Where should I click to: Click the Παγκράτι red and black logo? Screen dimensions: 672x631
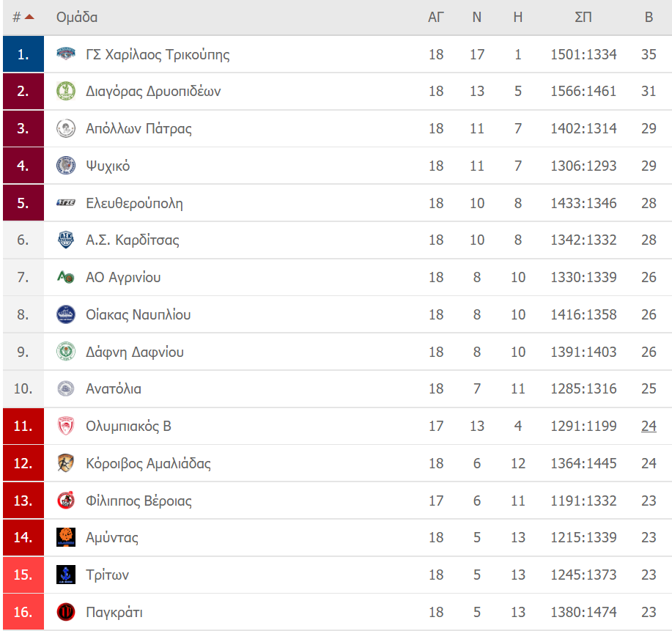(x=65, y=612)
